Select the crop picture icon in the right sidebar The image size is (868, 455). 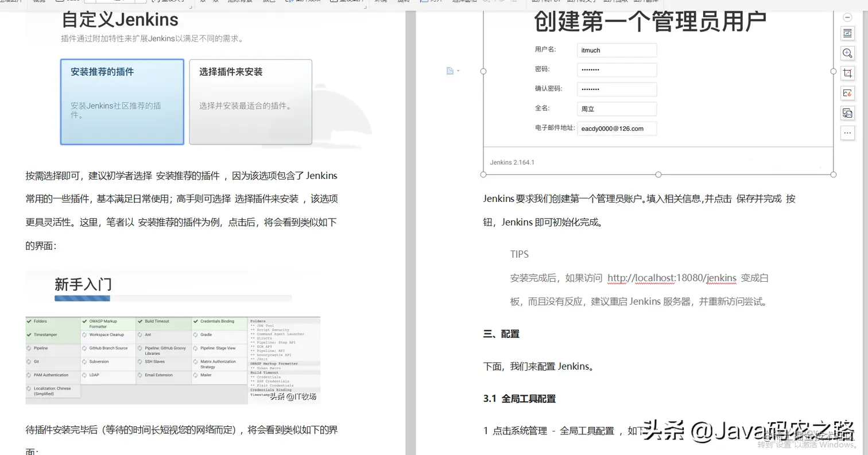[847, 72]
